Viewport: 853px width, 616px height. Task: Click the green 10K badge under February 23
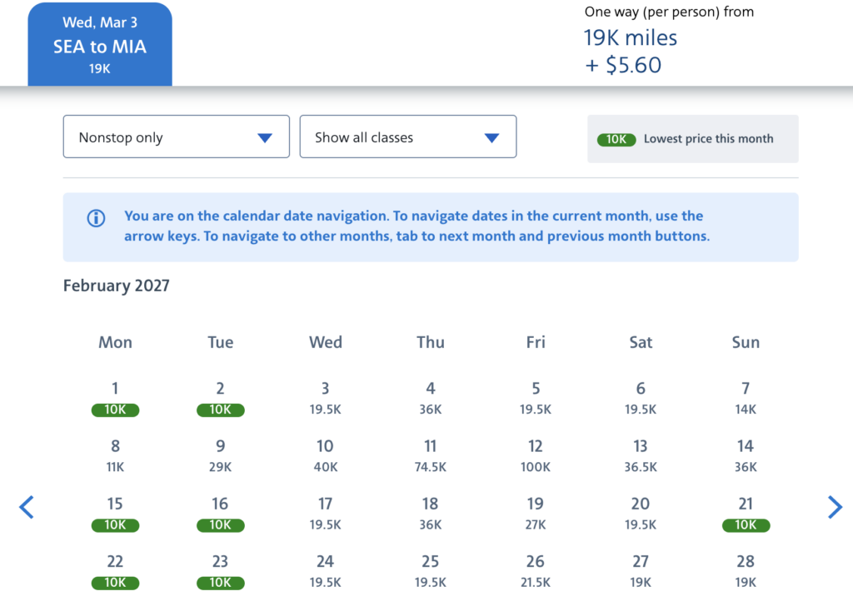pos(220,583)
